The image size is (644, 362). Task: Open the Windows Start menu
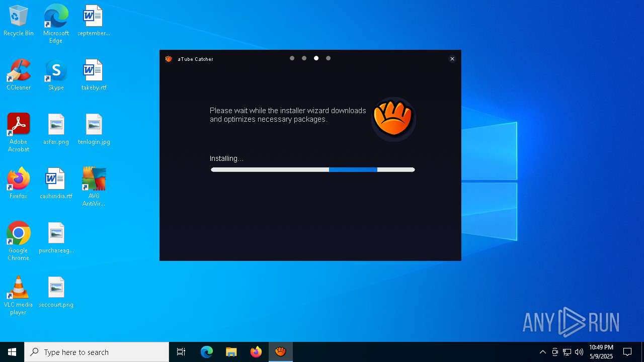[x=12, y=352]
